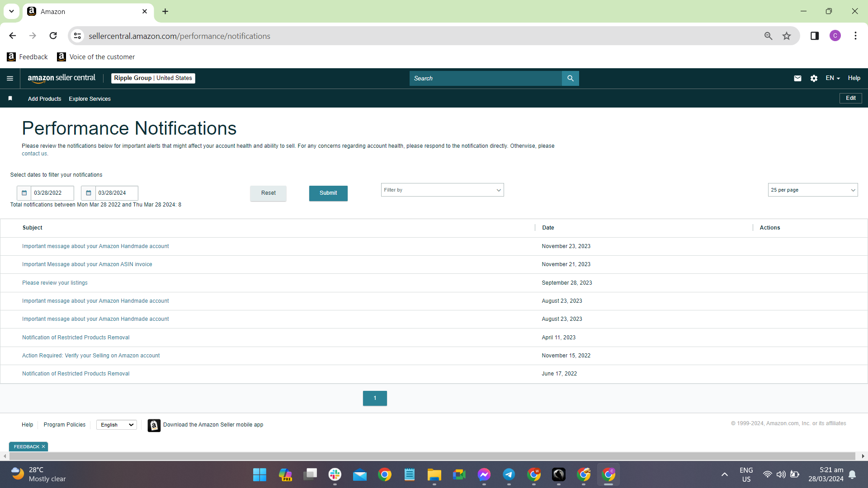Open the Feedback bookmark
The image size is (868, 488).
tap(28, 57)
